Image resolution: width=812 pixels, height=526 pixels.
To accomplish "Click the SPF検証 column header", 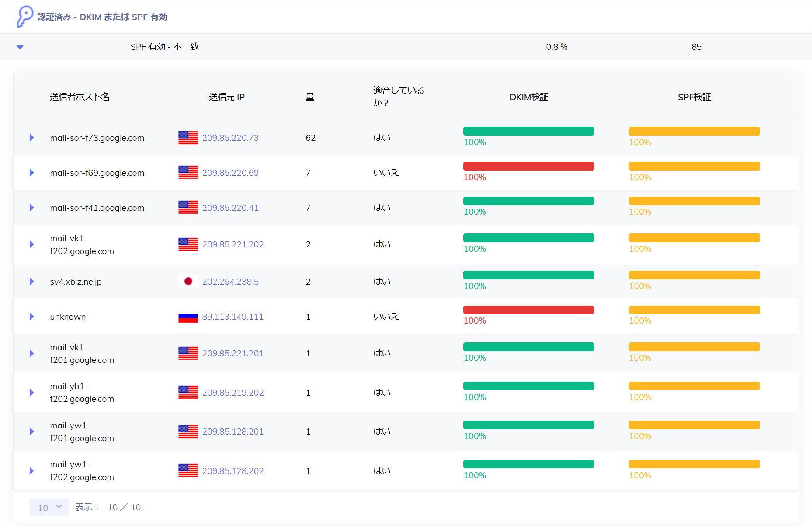I will [x=694, y=97].
